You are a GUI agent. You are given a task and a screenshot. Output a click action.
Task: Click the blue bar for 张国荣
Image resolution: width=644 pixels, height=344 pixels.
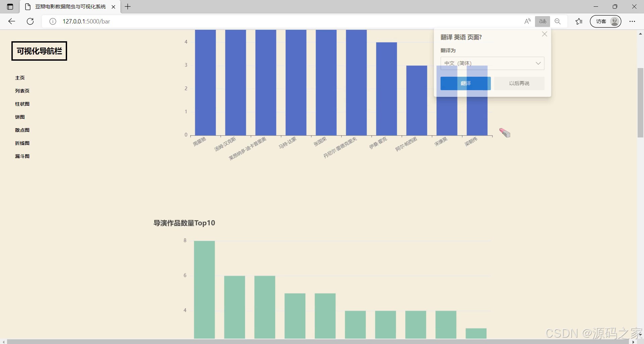coord(326,82)
